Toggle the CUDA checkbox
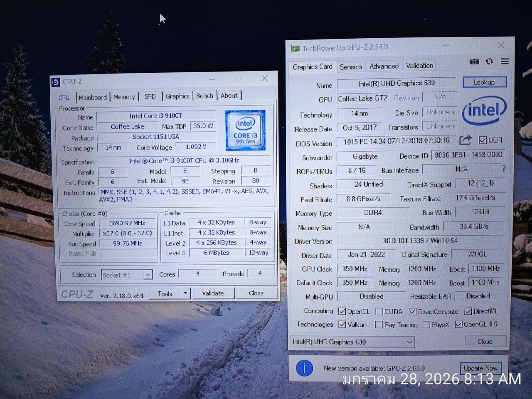The image size is (532, 399). click(379, 311)
